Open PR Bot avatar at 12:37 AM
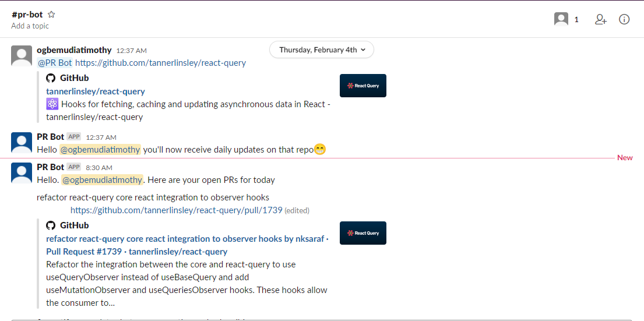Screen dimensions: 644x321 [x=22, y=142]
